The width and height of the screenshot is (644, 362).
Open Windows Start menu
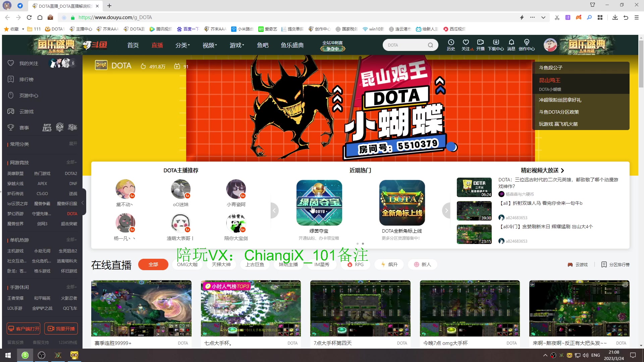pos(8,355)
